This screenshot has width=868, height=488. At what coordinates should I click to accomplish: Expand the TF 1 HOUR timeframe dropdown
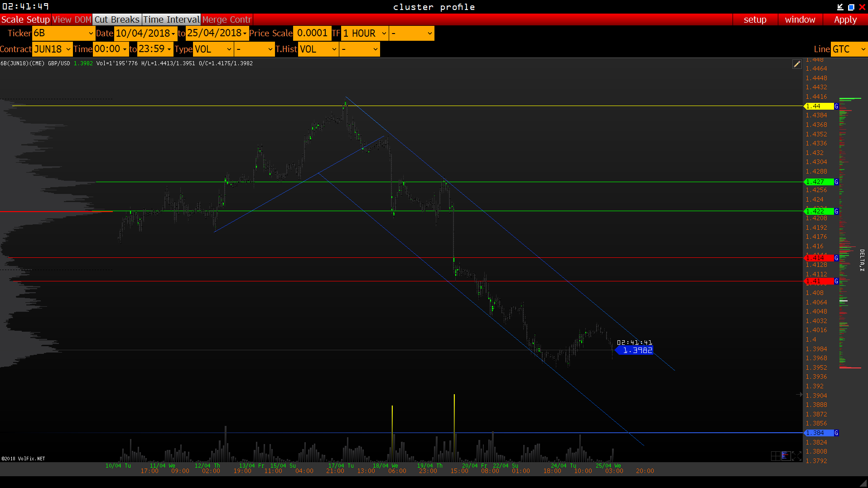coord(365,33)
